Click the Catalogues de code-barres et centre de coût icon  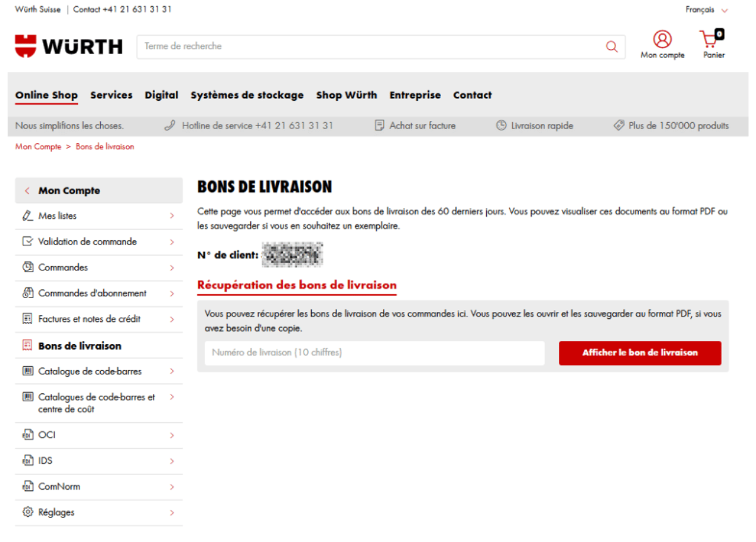point(28,397)
